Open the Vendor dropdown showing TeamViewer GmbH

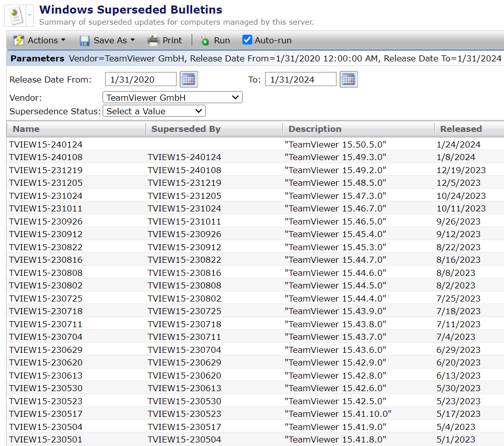tap(173, 98)
